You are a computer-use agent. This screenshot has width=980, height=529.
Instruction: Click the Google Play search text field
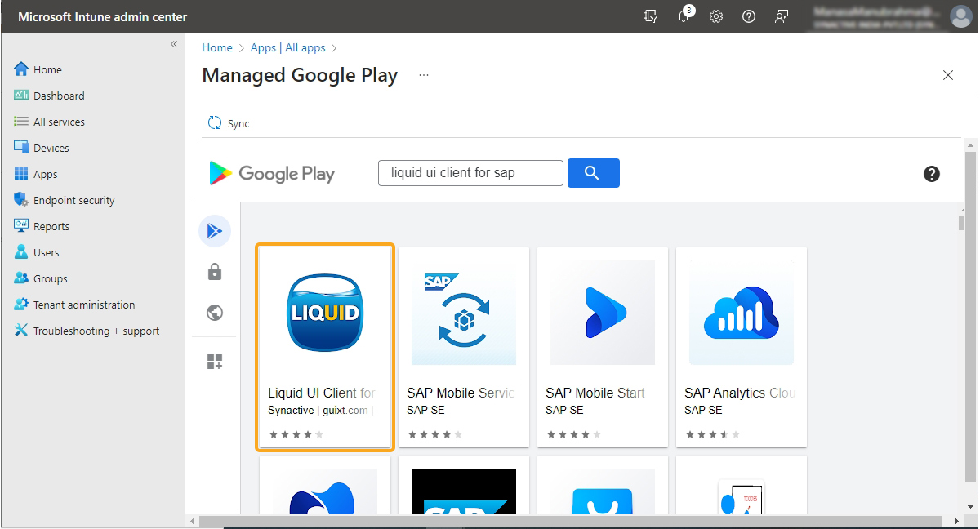pos(470,173)
